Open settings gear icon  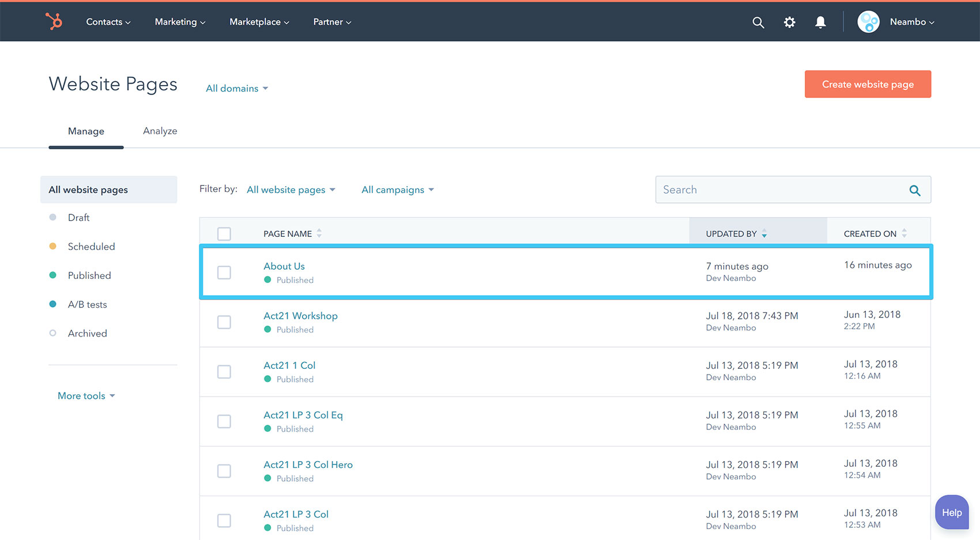(789, 22)
